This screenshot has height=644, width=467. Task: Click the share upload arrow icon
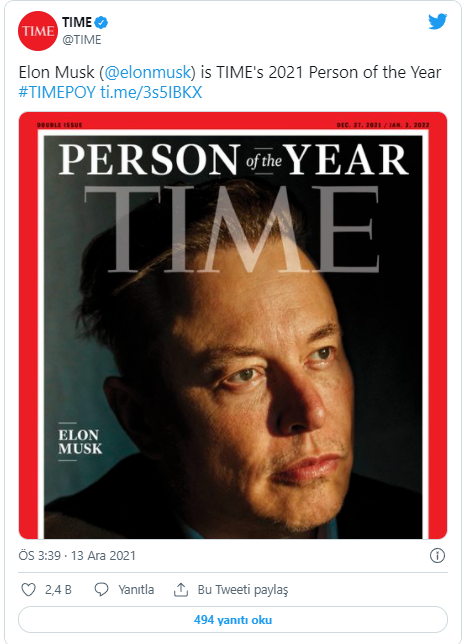pos(181,589)
